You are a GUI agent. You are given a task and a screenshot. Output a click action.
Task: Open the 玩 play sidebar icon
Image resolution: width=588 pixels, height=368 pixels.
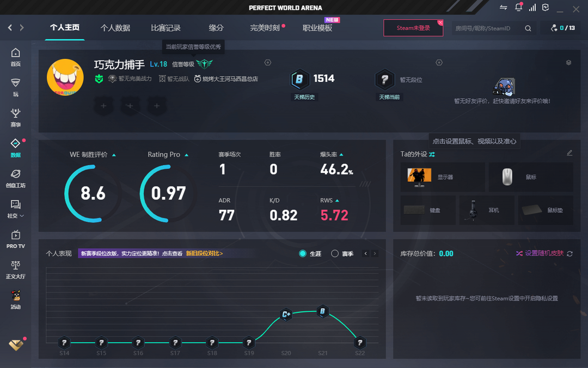tap(15, 87)
